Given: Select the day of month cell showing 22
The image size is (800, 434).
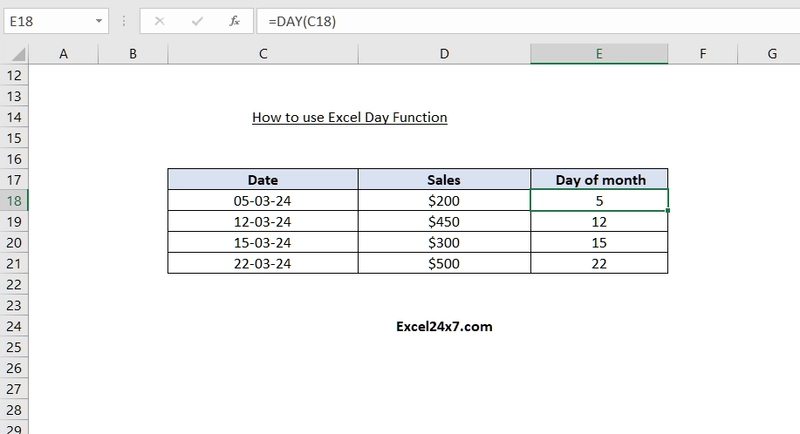Looking at the screenshot, I should click(599, 264).
